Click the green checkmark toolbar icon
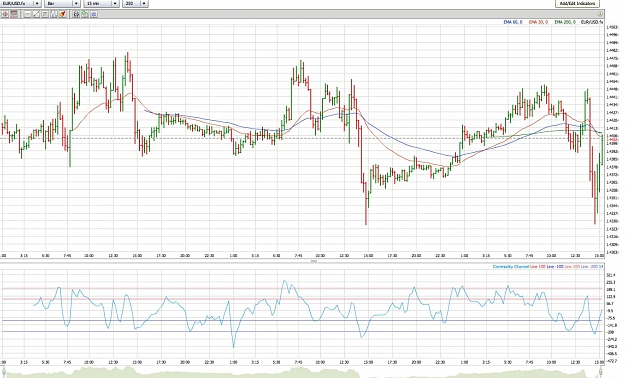This screenshot has width=625, height=378. pos(85,14)
